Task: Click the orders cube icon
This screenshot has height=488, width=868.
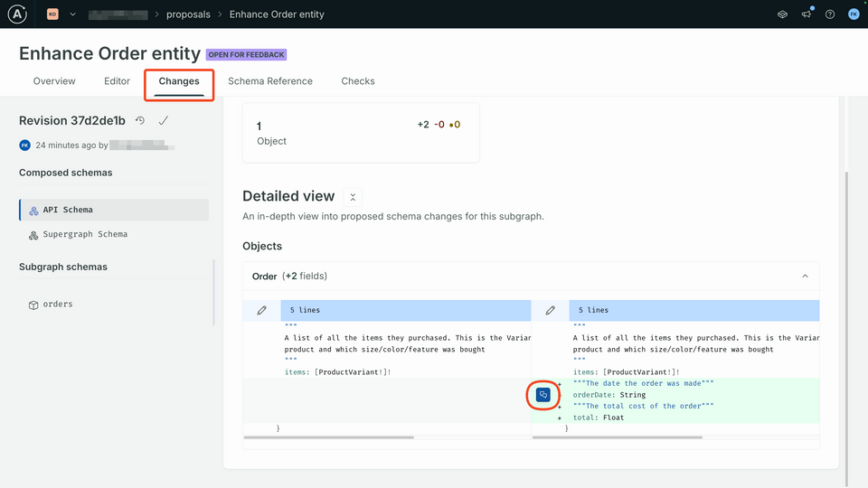Action: tap(33, 305)
